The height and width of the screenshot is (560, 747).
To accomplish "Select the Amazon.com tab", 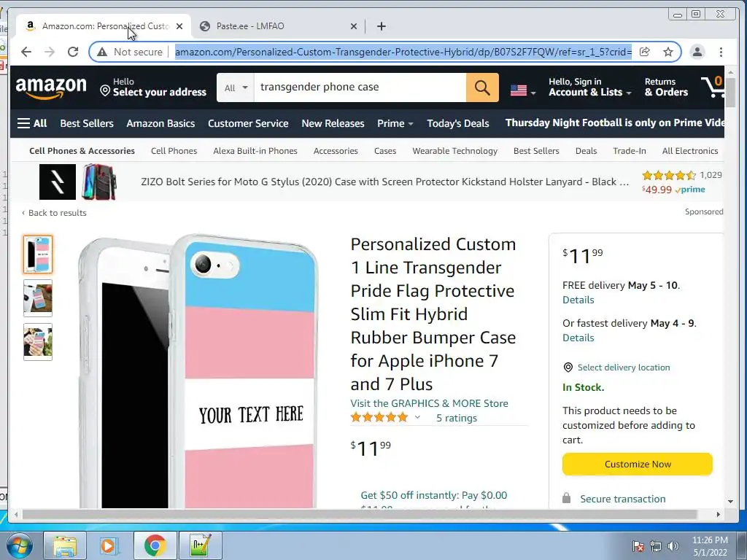I will coord(102,26).
